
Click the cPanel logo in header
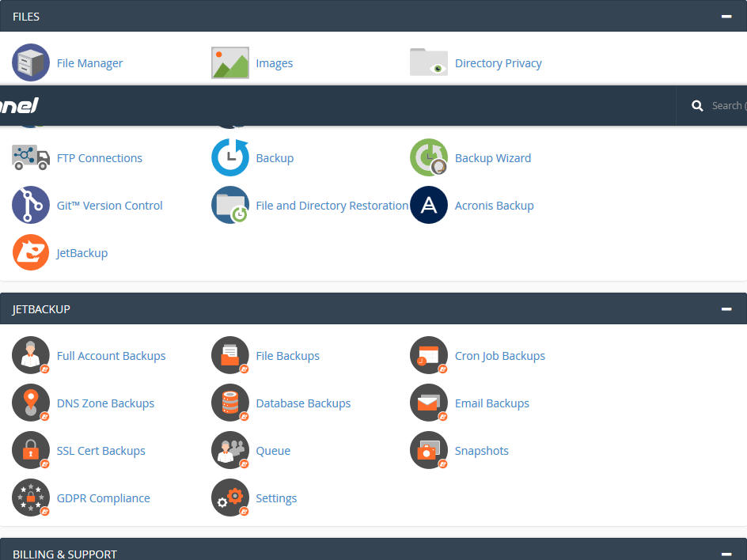pos(19,105)
